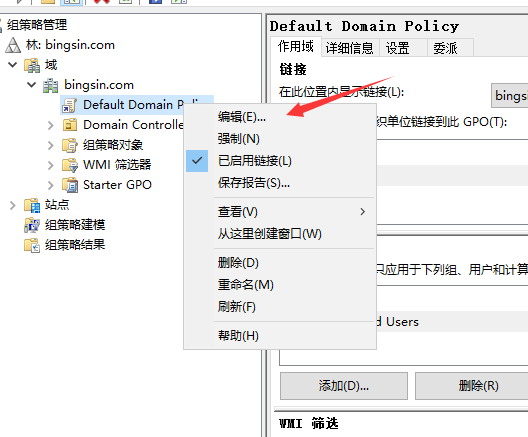Expand the Domain Controllers node

coord(51,125)
